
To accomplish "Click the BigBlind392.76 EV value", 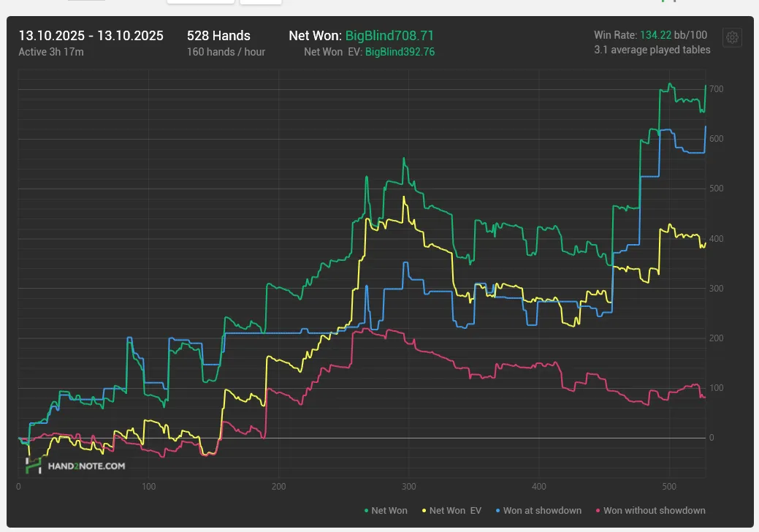I will coord(400,52).
